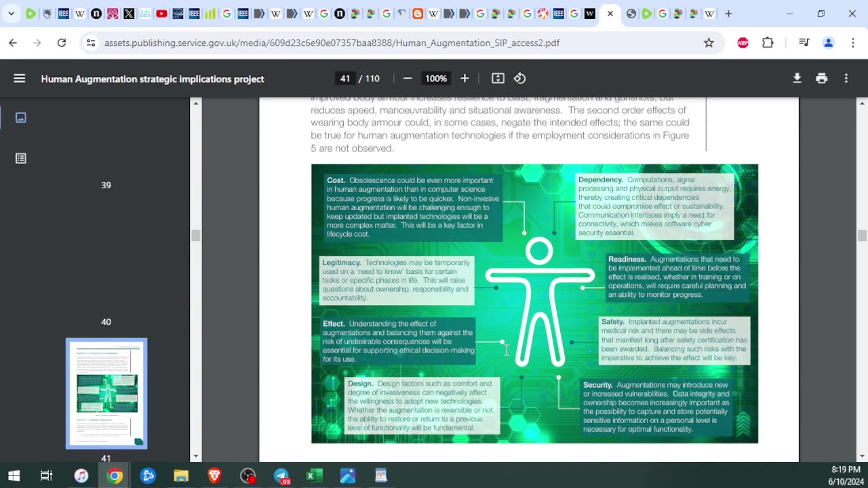Launch iTunes from the taskbar
The height and width of the screenshot is (488, 868).
pyautogui.click(x=81, y=476)
